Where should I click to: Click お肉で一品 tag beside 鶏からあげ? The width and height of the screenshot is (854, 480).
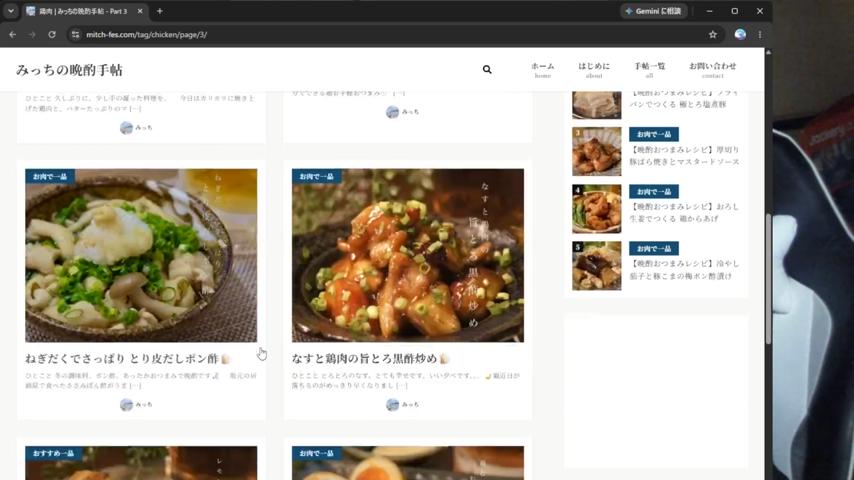pyautogui.click(x=654, y=191)
